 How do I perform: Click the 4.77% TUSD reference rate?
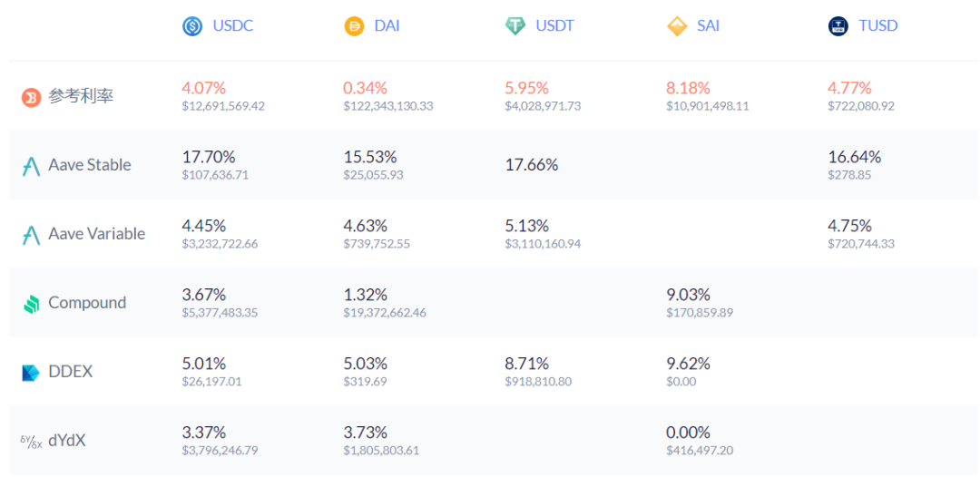pos(849,88)
